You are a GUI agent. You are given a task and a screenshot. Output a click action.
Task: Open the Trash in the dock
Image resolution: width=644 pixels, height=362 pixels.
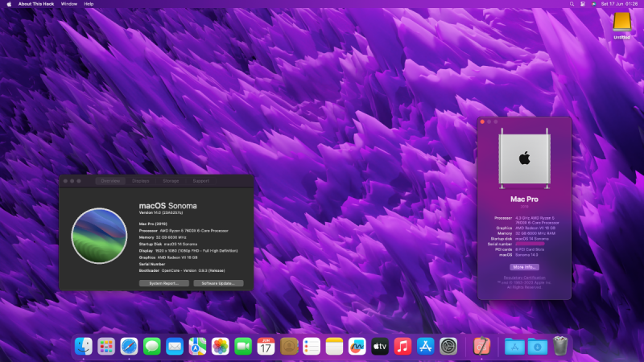click(x=560, y=346)
